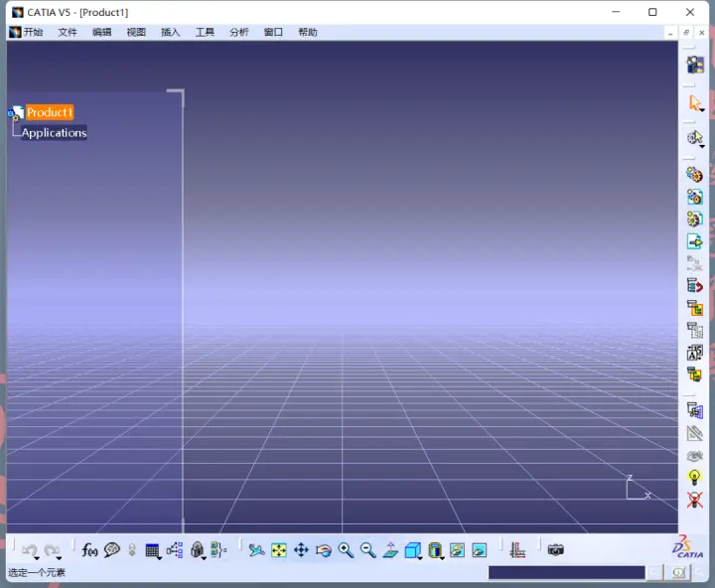This screenshot has width=715, height=588.
Task: Click the Shading view mode icon
Action: click(435, 550)
